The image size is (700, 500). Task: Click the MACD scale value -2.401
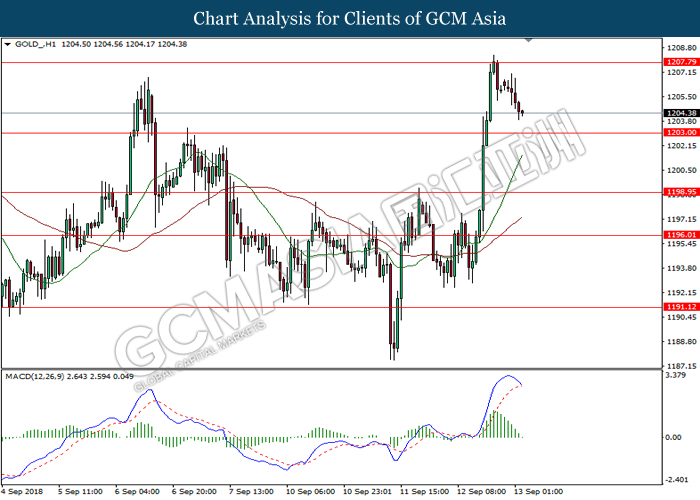pyautogui.click(x=676, y=479)
